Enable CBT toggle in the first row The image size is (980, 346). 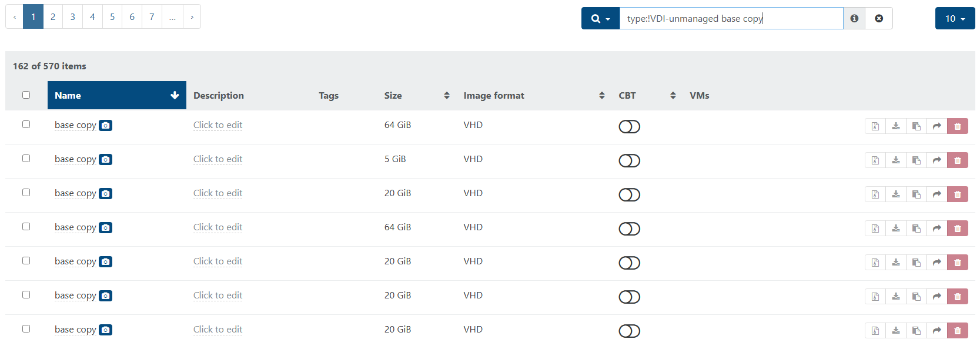pyautogui.click(x=629, y=127)
